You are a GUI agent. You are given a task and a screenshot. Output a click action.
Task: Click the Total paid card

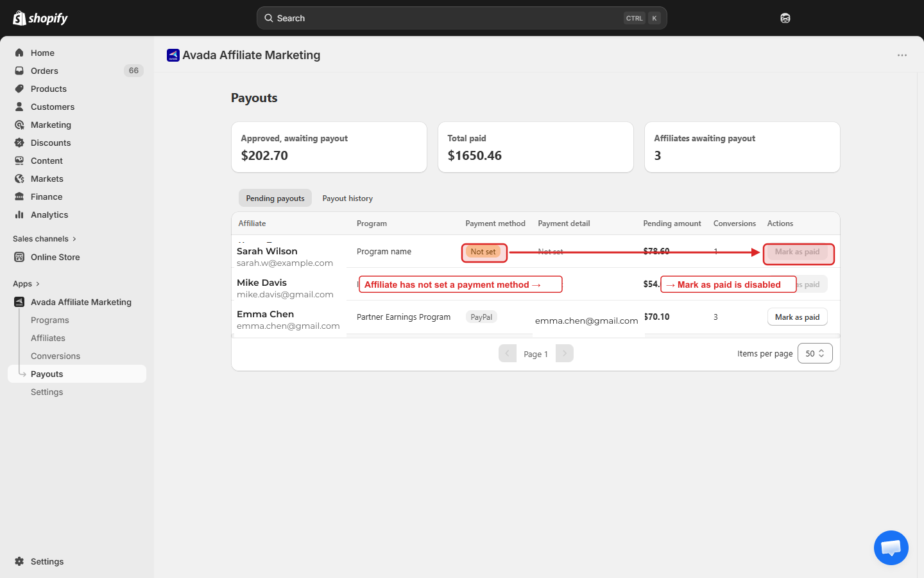pyautogui.click(x=536, y=147)
